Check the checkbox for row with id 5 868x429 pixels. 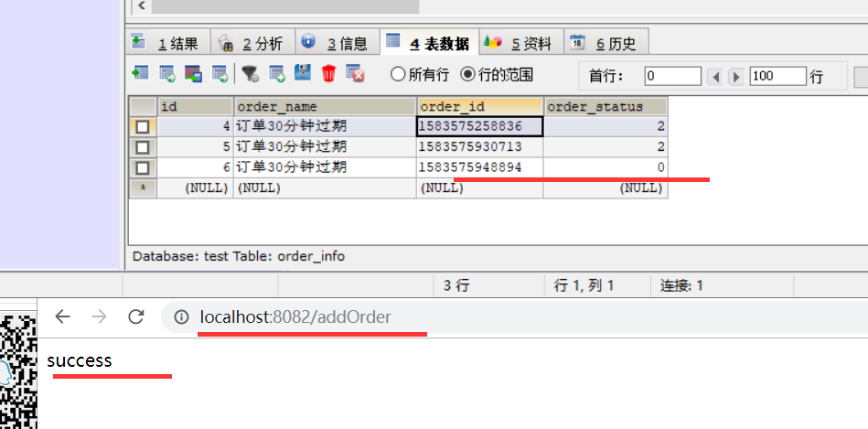[x=143, y=147]
